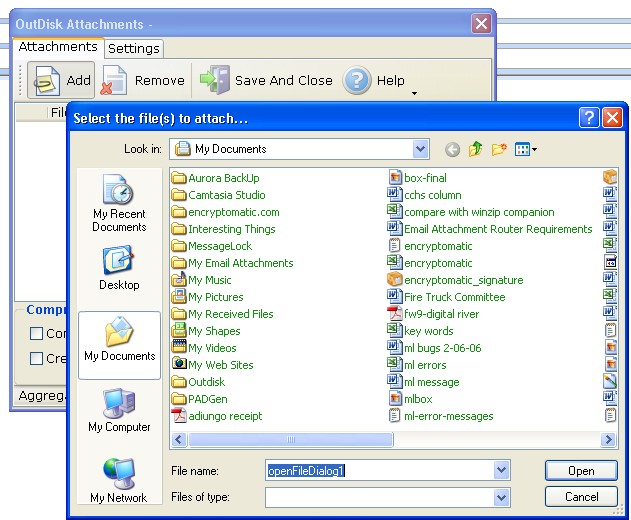Viewport: 631px width, 520px height.
Task: Select the box-final file
Action: coord(417,178)
